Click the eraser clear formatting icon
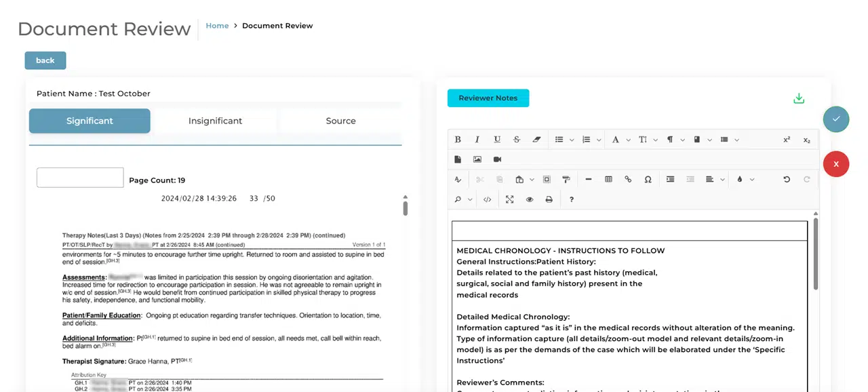This screenshot has height=392, width=868. (536, 140)
